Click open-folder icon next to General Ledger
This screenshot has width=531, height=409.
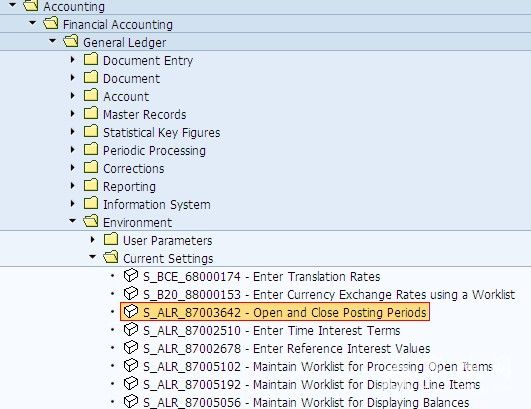[x=71, y=41]
